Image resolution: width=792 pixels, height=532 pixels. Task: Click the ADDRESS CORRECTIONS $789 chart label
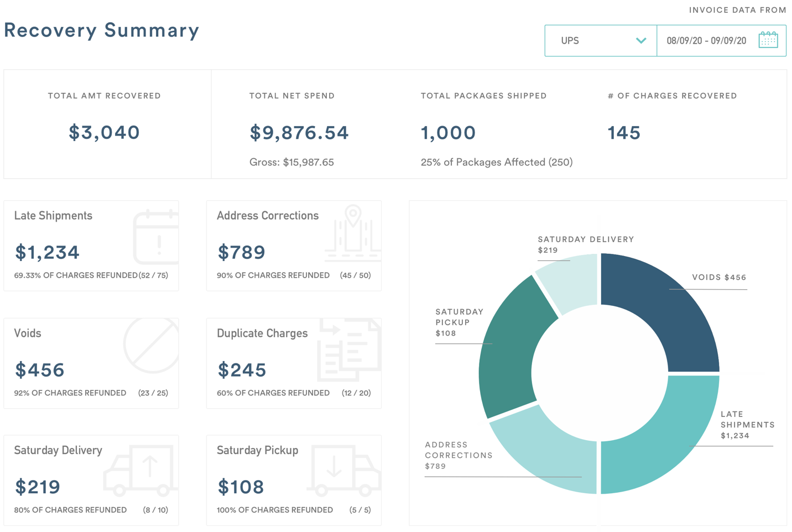(x=457, y=456)
